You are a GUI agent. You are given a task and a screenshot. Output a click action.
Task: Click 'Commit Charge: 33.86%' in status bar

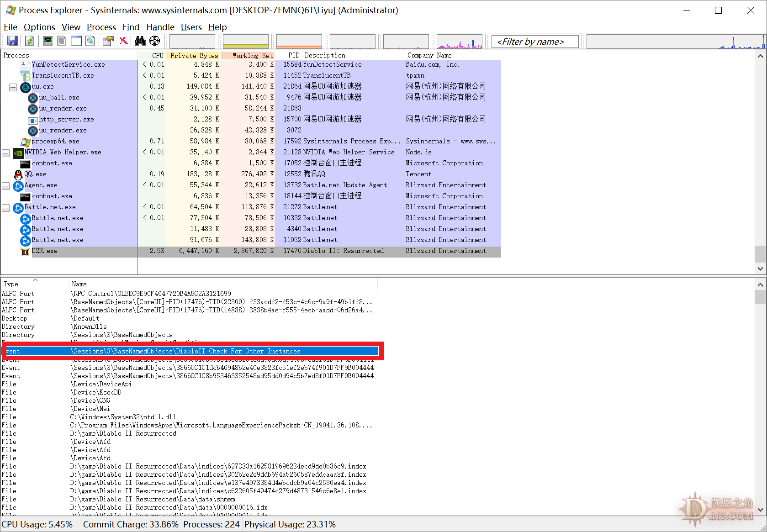(131, 524)
